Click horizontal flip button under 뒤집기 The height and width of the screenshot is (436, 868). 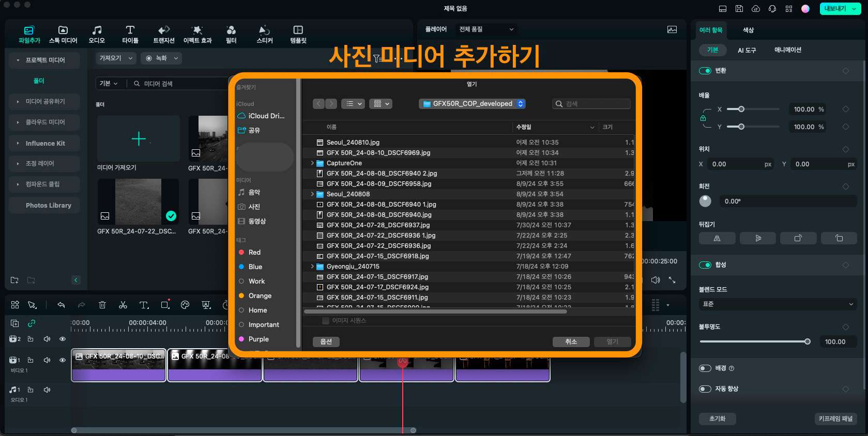click(717, 238)
